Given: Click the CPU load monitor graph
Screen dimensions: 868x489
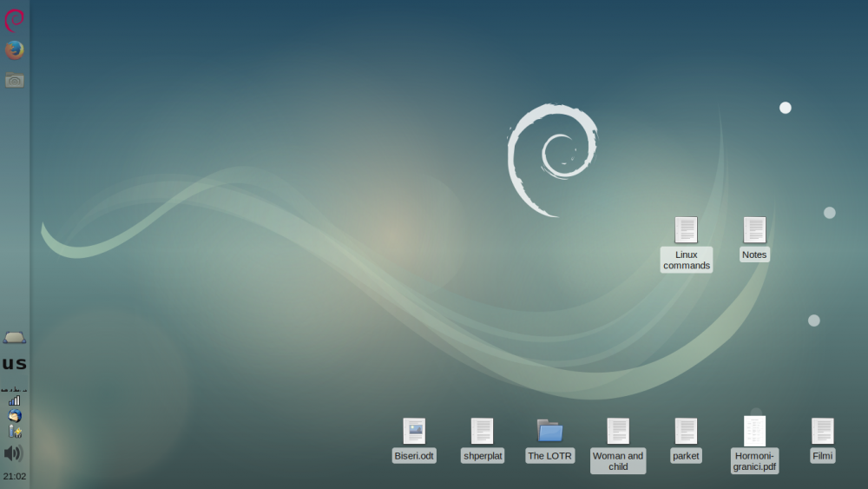Looking at the screenshot, I should click(15, 389).
